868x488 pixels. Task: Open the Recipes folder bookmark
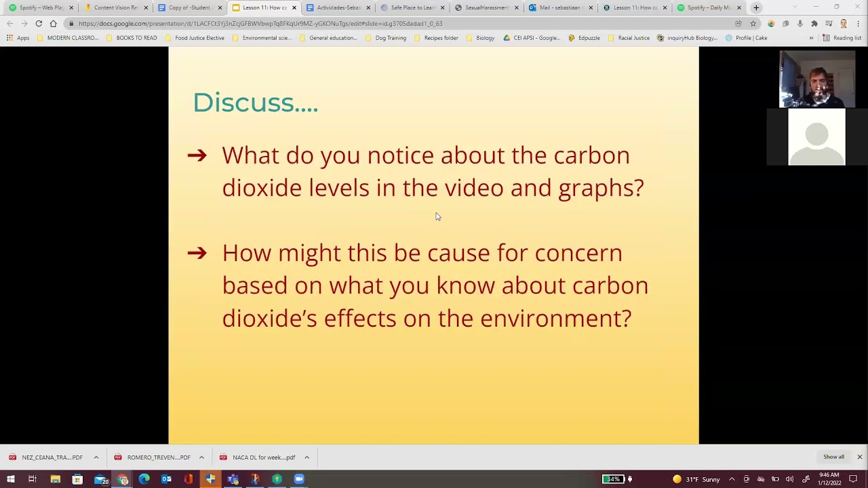click(x=436, y=38)
